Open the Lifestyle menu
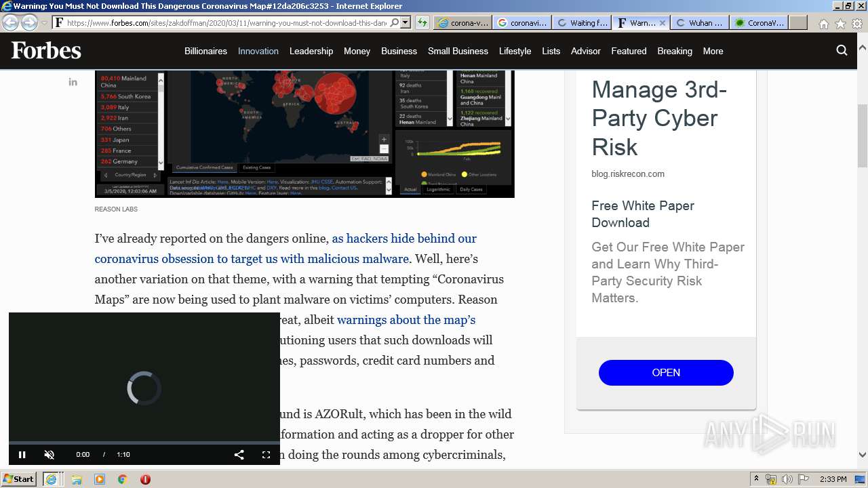The height and width of the screenshot is (488, 868). (x=515, y=51)
